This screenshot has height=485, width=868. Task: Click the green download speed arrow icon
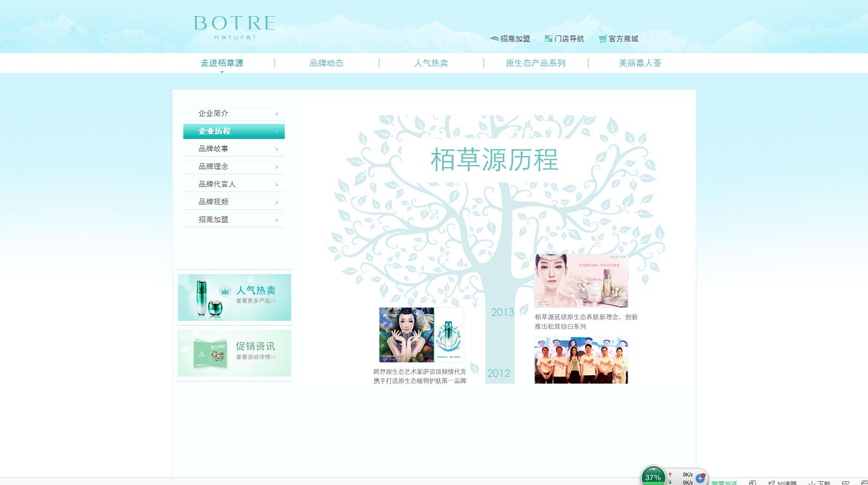(x=670, y=481)
